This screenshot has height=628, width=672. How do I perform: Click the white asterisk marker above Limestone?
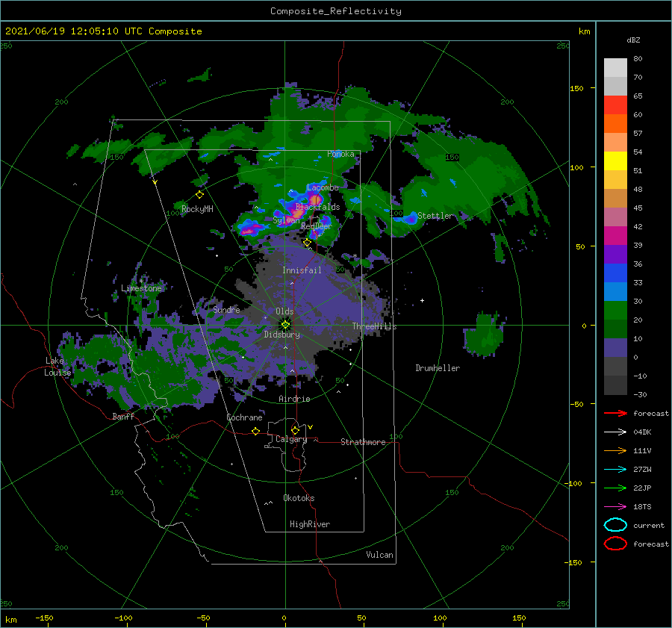pyautogui.click(x=141, y=282)
